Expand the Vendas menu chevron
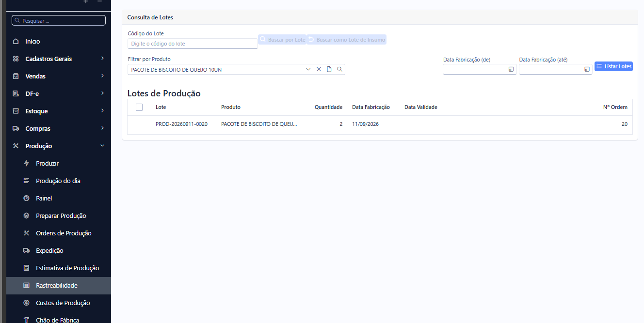This screenshot has width=644, height=323. [x=102, y=76]
